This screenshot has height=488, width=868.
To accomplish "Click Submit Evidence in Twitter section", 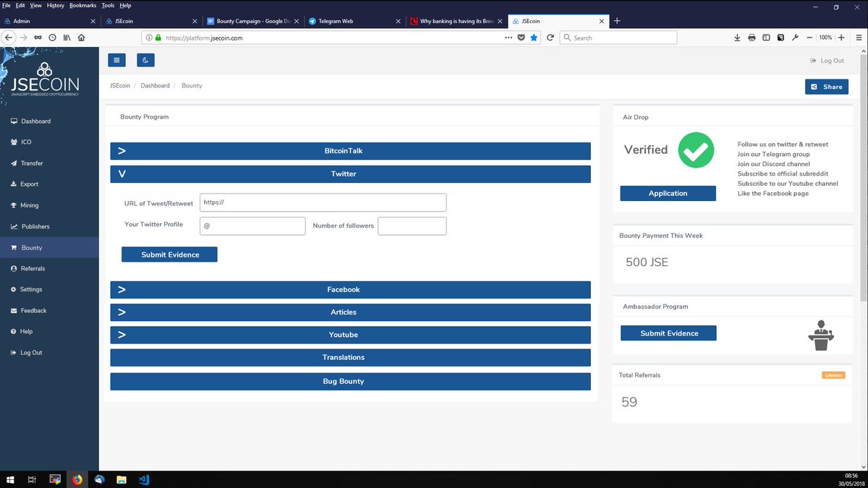I will (x=169, y=254).
